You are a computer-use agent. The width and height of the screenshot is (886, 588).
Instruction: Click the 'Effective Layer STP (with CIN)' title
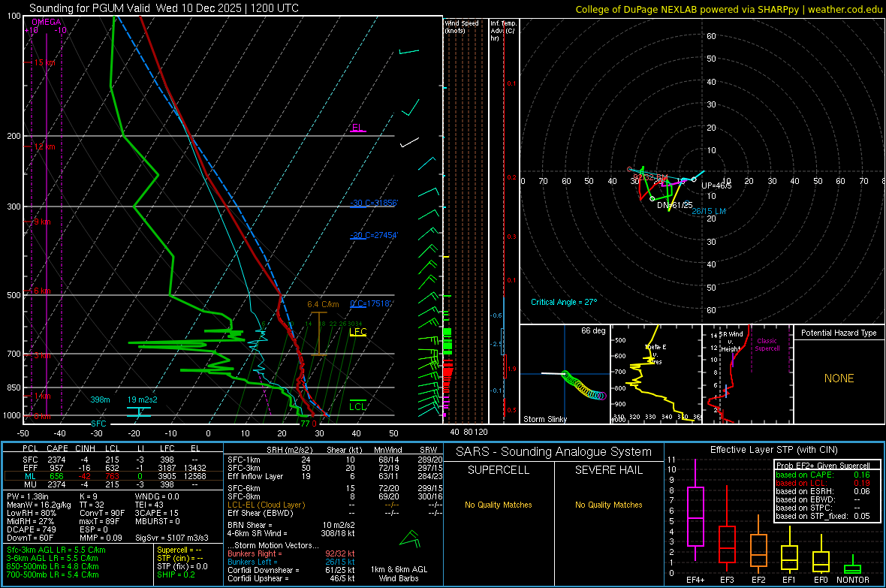tap(773, 450)
